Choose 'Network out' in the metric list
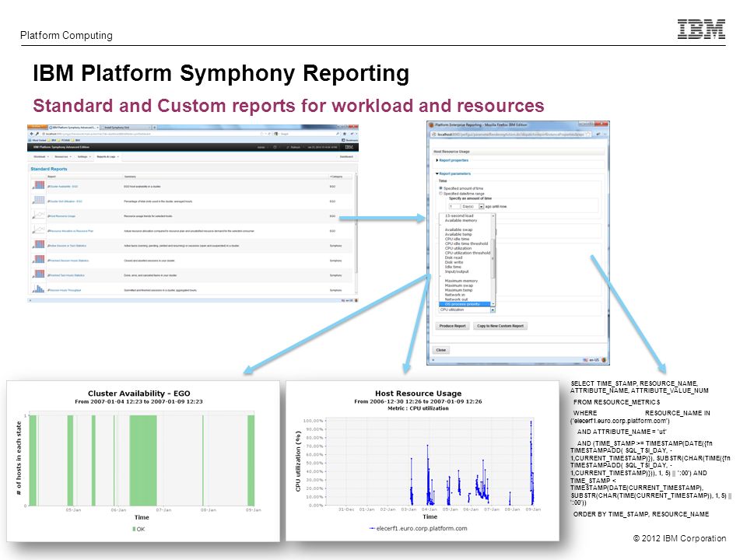 tap(456, 299)
